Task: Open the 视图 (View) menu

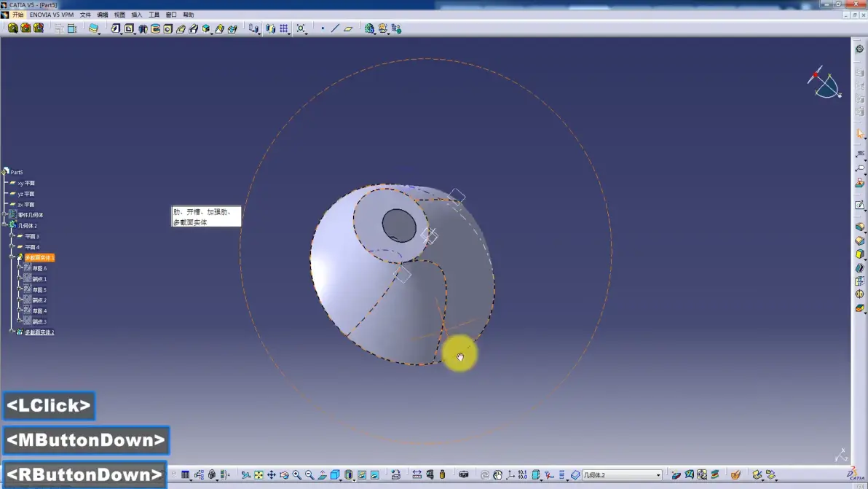Action: pos(119,15)
